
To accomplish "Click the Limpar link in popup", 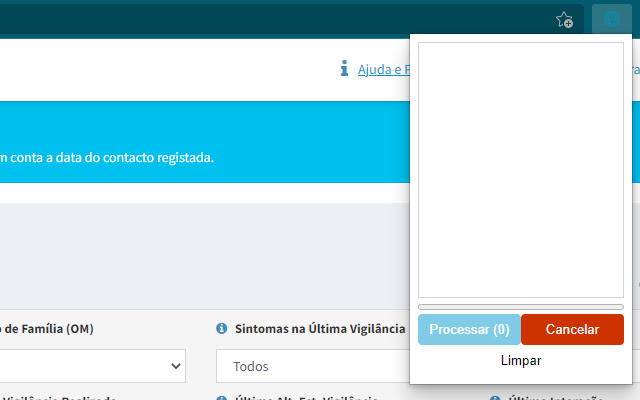I will (x=521, y=360).
